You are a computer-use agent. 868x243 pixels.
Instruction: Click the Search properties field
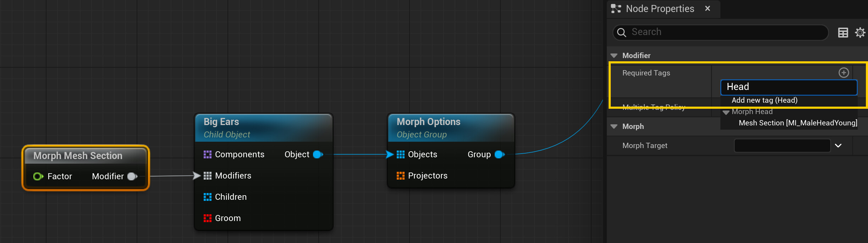[x=720, y=32]
